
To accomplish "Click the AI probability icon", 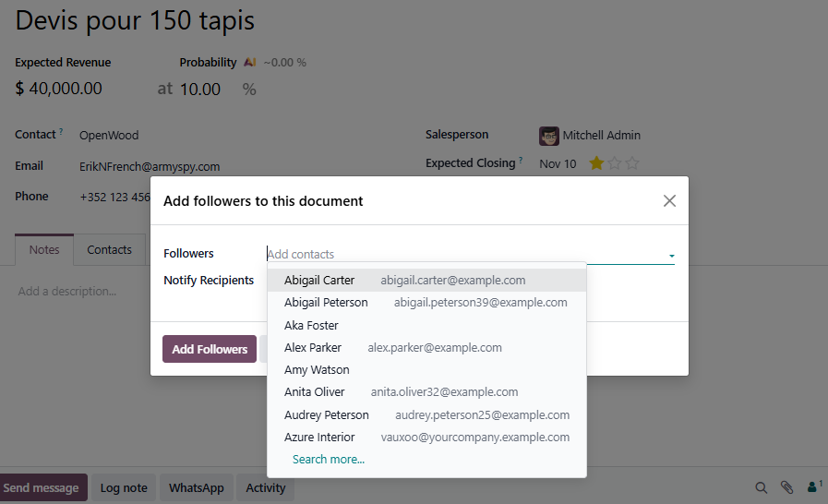I will point(249,63).
